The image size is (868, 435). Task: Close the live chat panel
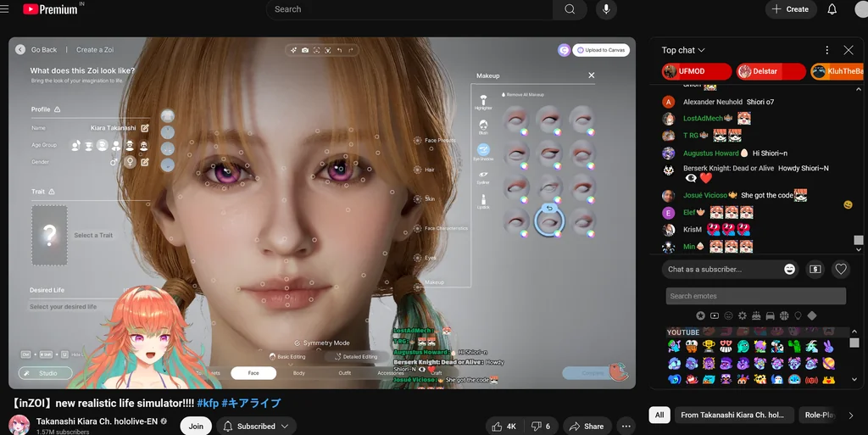pos(848,50)
